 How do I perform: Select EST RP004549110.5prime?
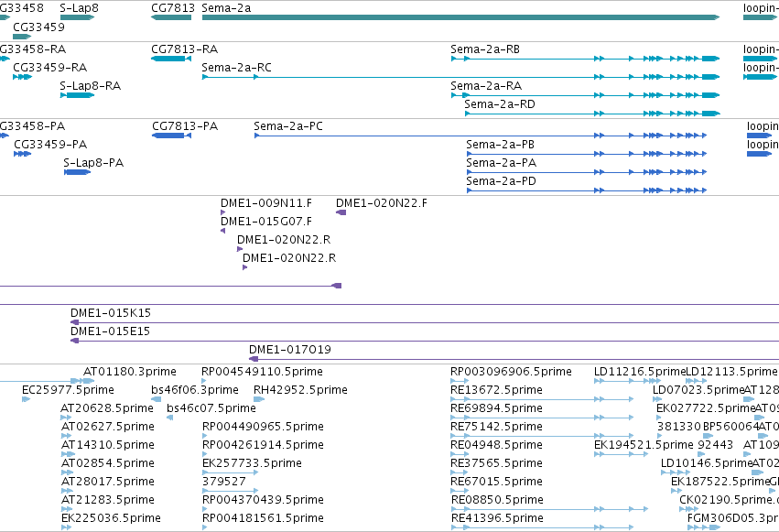coord(204,381)
